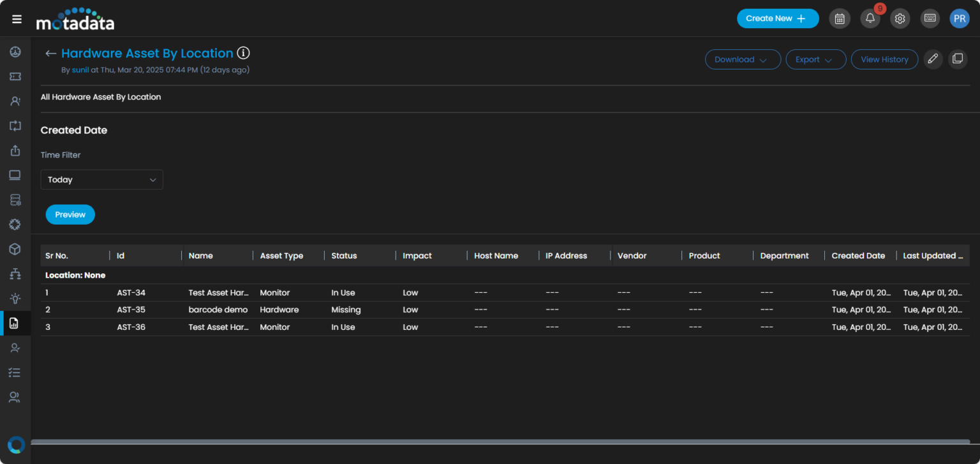Screen dimensions: 980x464
Task: Expand the Download dropdown
Action: [x=743, y=59]
